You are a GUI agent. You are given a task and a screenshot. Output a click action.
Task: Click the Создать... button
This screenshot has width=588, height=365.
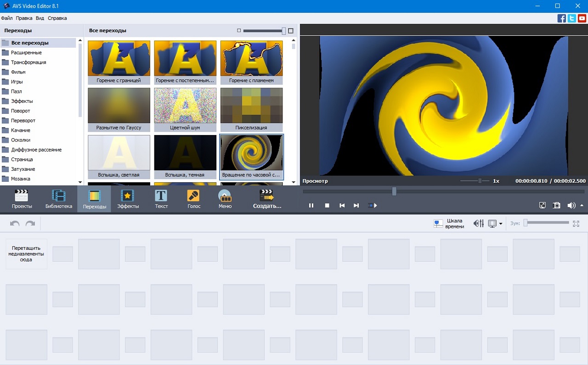tap(266, 199)
